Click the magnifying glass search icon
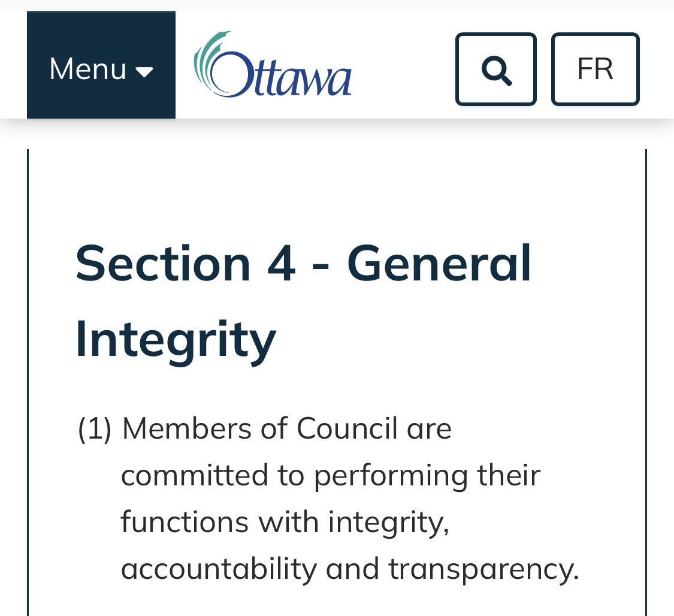674x616 pixels. coord(495,69)
